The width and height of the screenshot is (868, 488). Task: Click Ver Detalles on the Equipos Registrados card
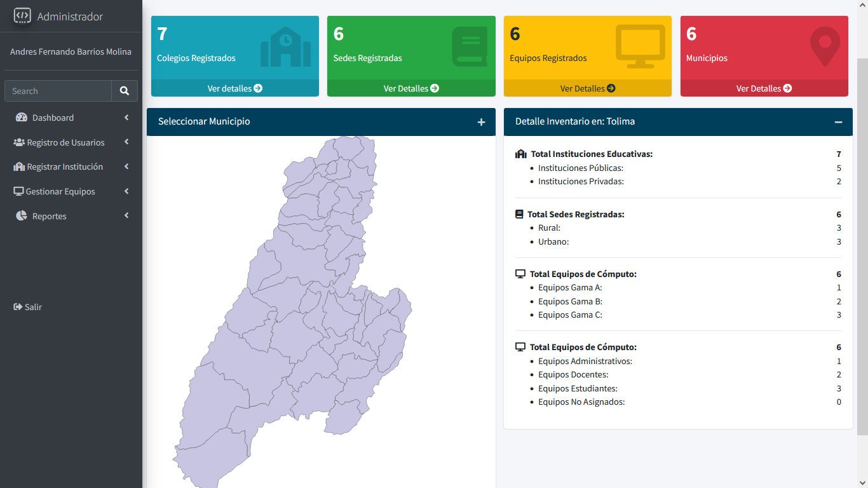click(587, 88)
